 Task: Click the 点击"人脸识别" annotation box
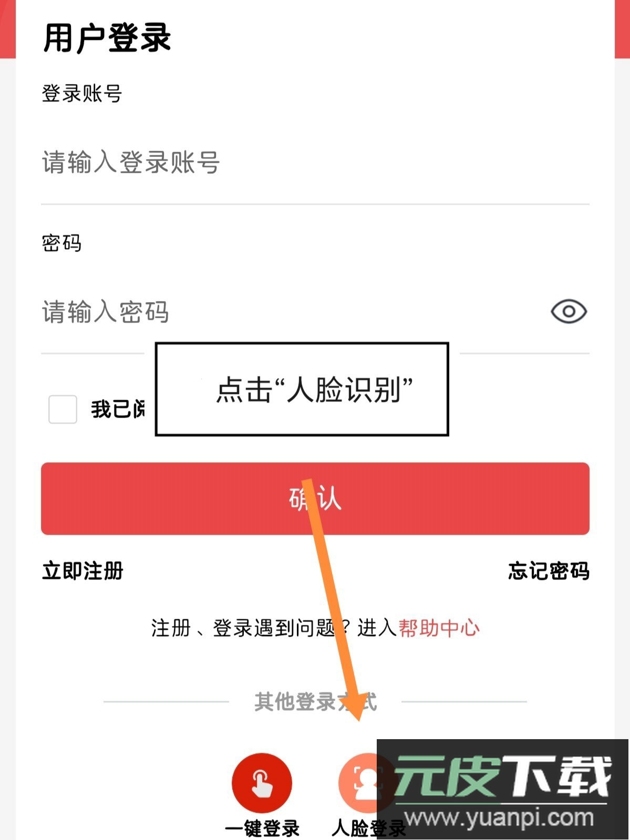[x=302, y=389]
